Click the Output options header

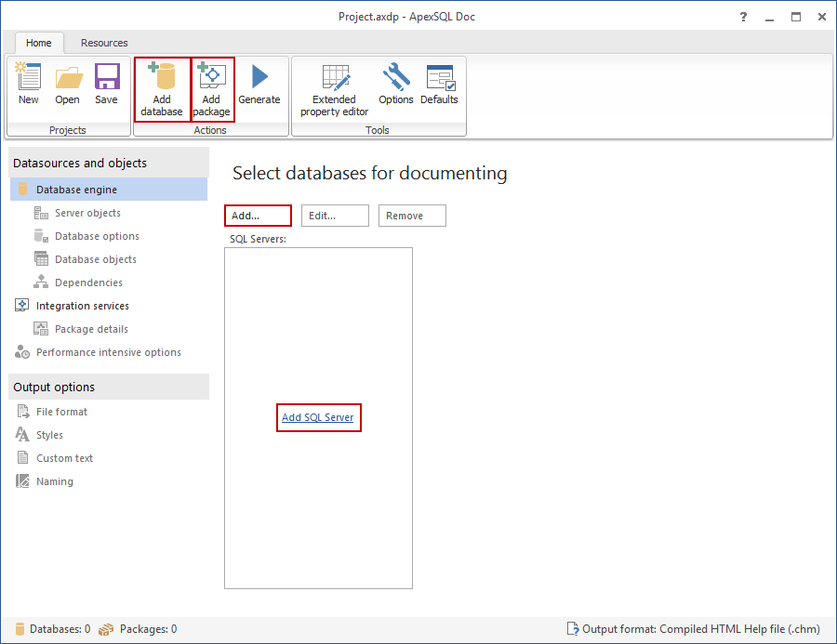click(109, 387)
